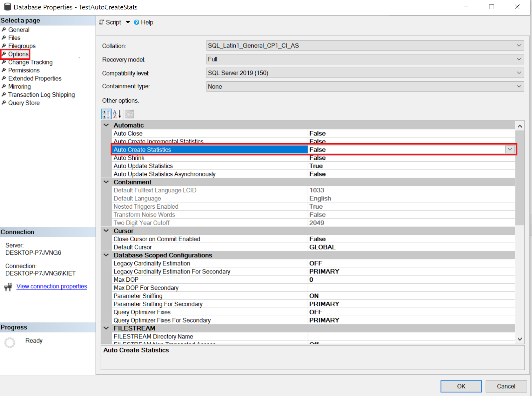Open the Auto Create Statistics value dropdown
The image size is (532, 396).
click(510, 149)
